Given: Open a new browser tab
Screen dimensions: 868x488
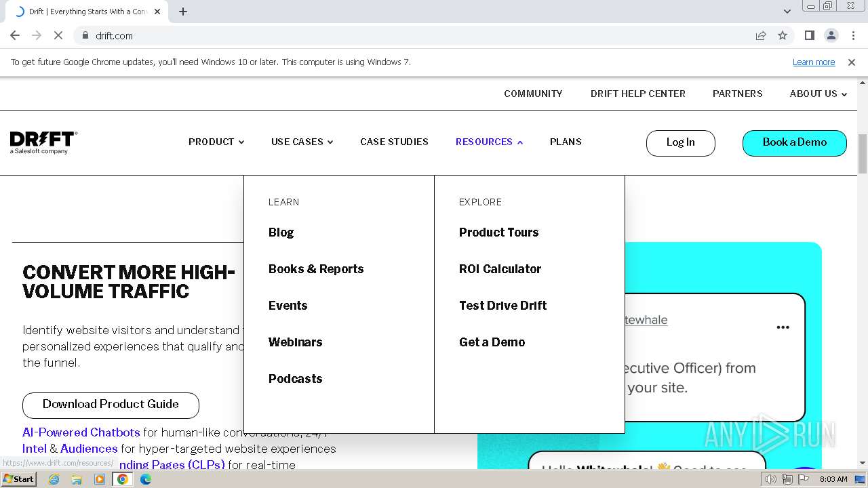Looking at the screenshot, I should pos(183,12).
